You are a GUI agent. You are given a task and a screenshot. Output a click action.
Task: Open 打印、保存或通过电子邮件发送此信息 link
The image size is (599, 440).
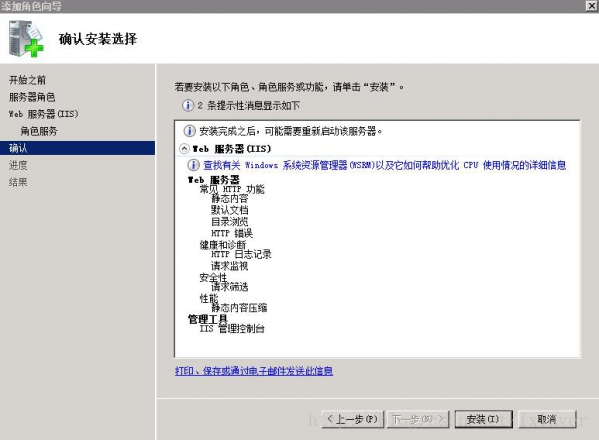(x=254, y=371)
